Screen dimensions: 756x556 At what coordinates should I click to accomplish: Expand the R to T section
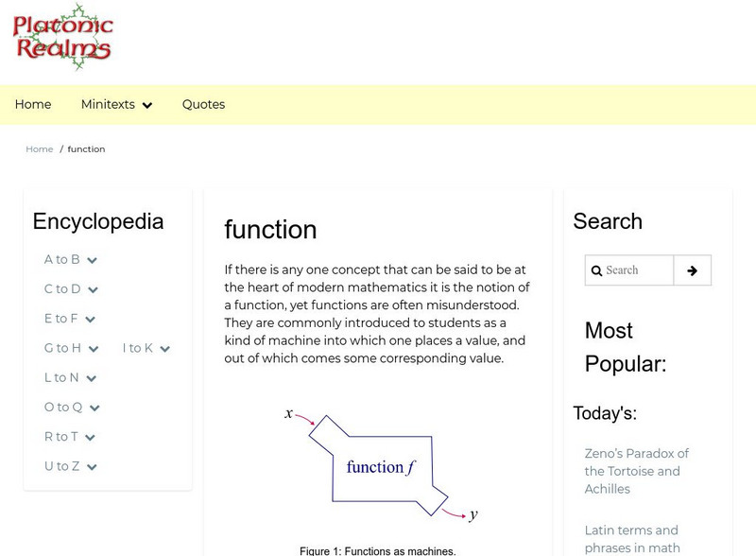click(x=70, y=437)
